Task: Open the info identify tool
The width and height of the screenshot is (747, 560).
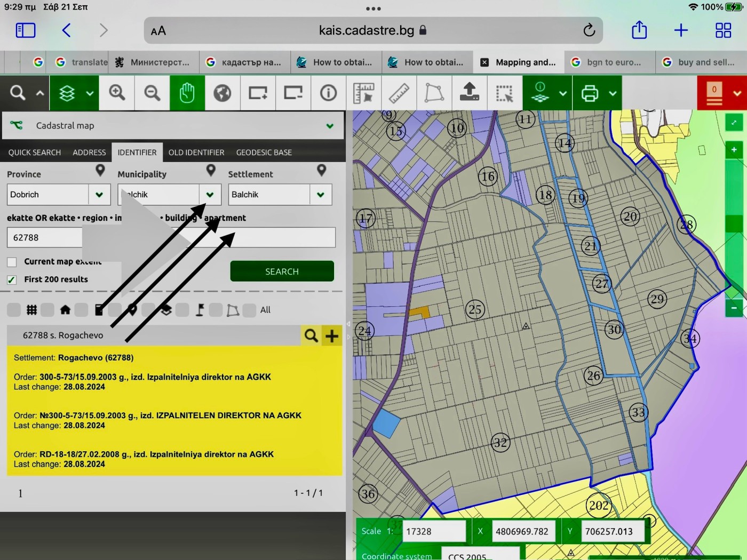Action: click(328, 93)
